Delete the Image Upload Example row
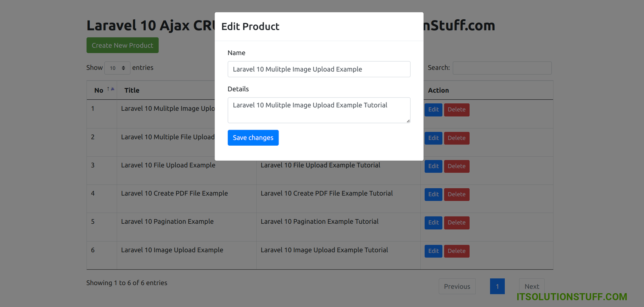 click(456, 251)
